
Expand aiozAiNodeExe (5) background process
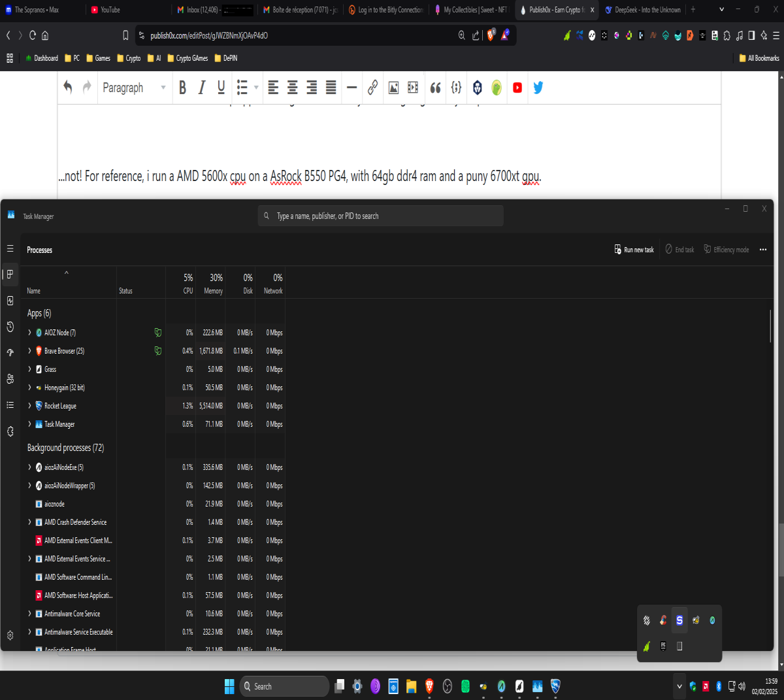point(29,467)
